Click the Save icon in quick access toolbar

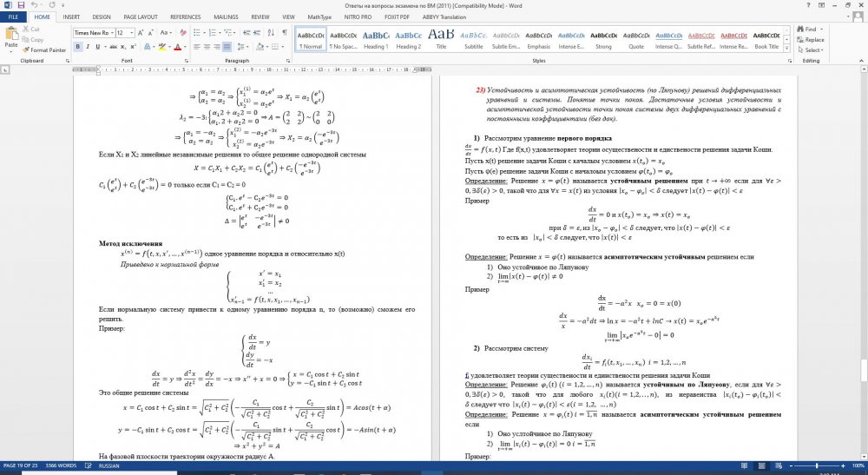click(19, 4)
